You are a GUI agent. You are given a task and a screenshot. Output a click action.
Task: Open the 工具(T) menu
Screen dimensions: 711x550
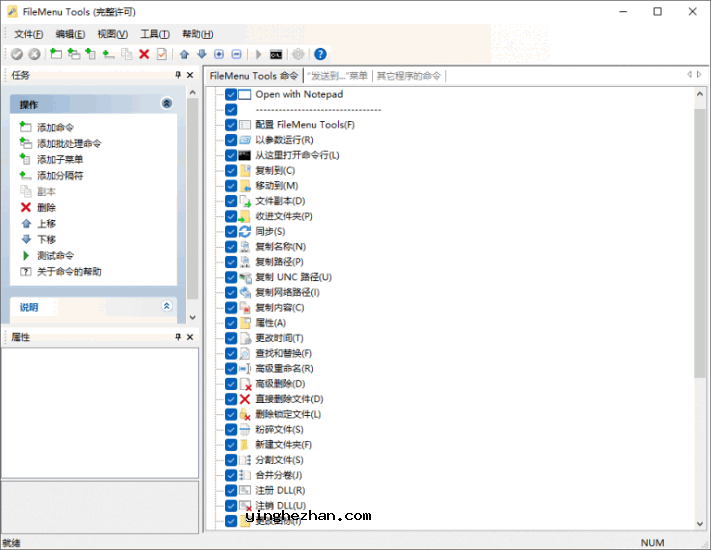tap(155, 34)
